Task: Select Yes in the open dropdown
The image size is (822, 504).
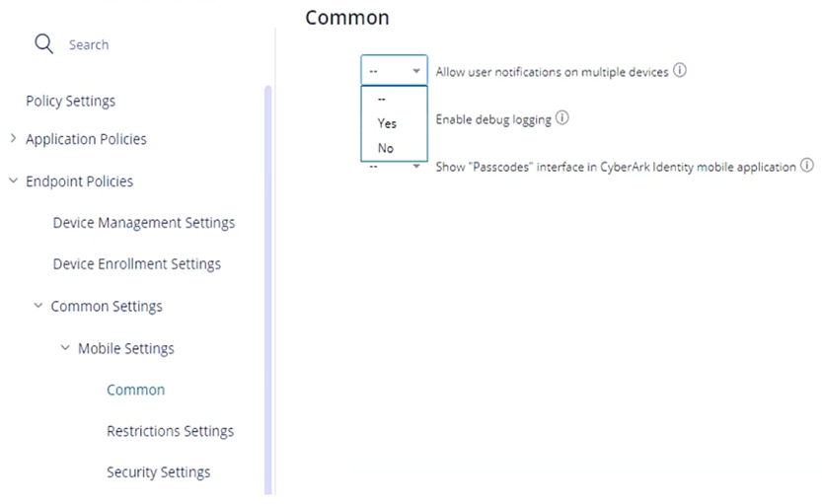Action: (x=387, y=123)
